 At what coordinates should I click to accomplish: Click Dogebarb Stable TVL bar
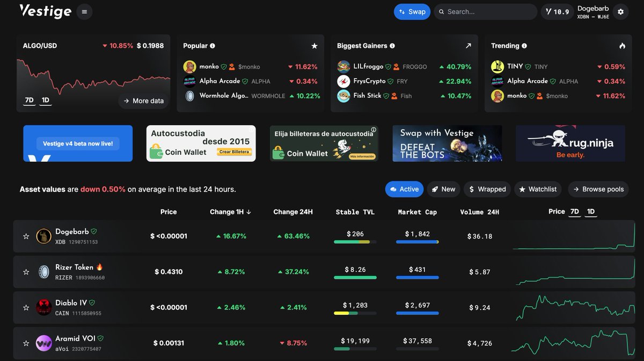tap(355, 242)
